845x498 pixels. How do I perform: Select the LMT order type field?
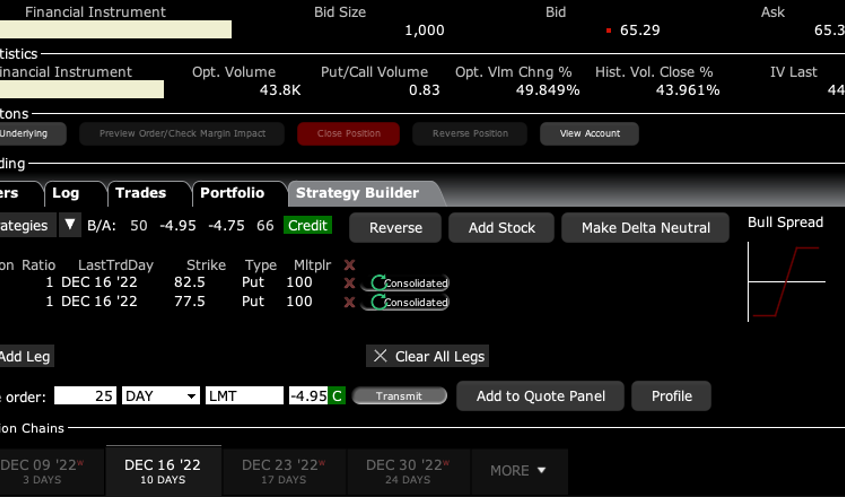point(244,396)
